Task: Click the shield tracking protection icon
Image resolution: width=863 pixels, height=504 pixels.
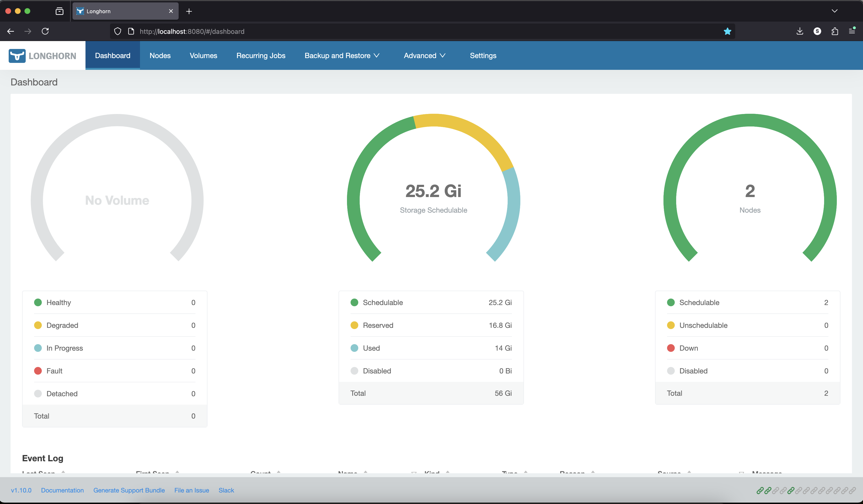Action: (117, 31)
